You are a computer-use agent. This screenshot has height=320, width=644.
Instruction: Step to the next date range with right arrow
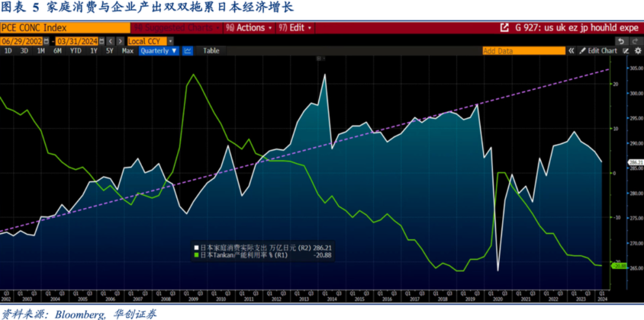pyautogui.click(x=120, y=42)
